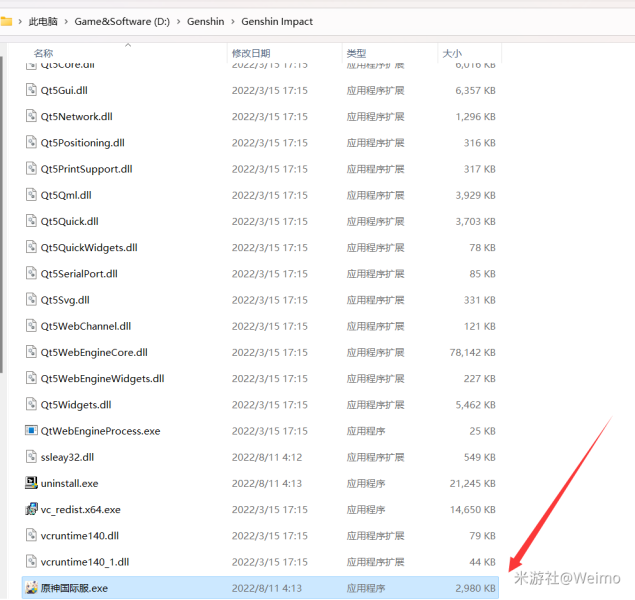Sort by 大小 column header
The width and height of the screenshot is (635, 600).
[452, 53]
